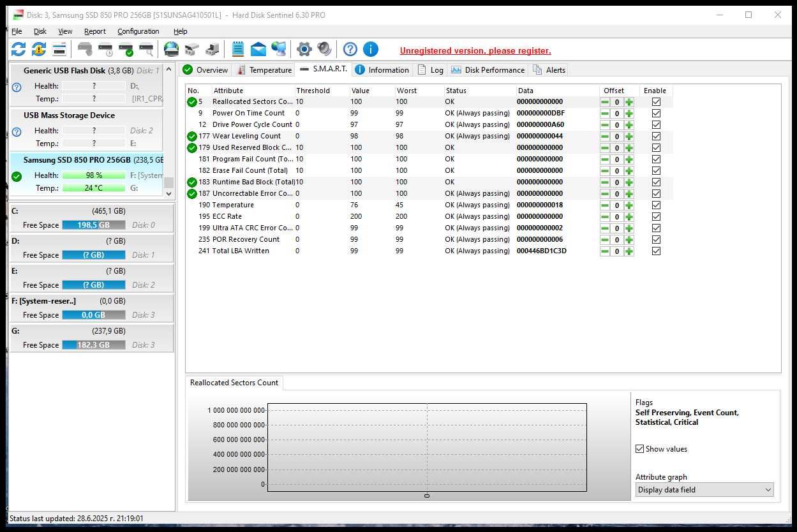Image resolution: width=797 pixels, height=532 pixels.
Task: Click the disk with clock toolbar icon
Action: pyautogui.click(x=105, y=49)
